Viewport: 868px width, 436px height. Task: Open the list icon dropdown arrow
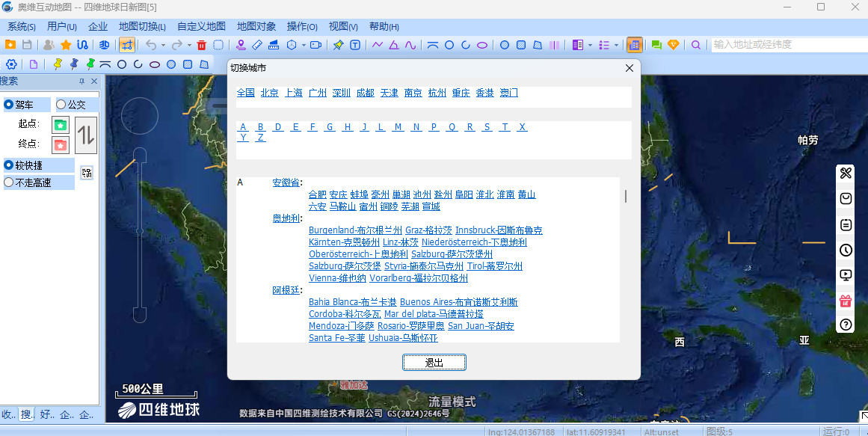point(590,45)
